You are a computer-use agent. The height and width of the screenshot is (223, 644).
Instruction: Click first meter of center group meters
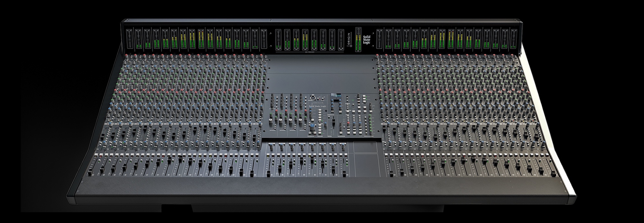coord(278,40)
